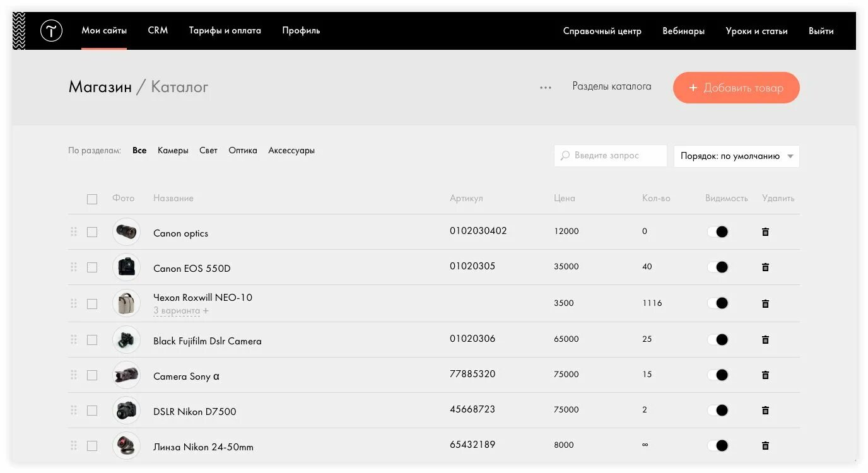
Task: Click the search magnifier icon
Action: [x=565, y=156]
